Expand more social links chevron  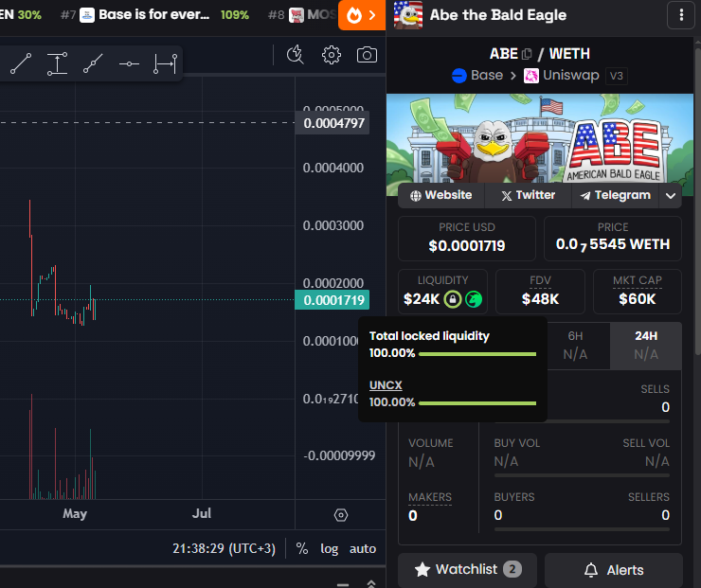point(670,196)
